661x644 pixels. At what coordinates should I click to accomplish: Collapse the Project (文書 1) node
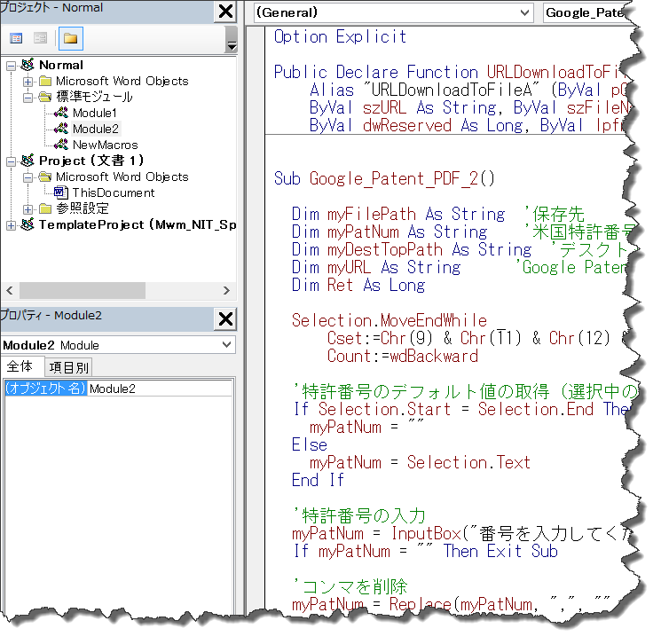tap(11, 161)
